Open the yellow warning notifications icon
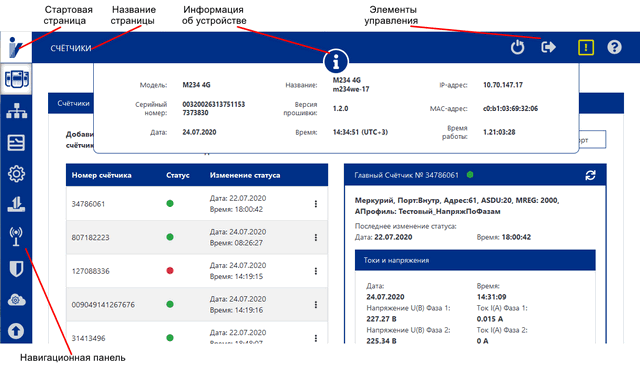 click(586, 47)
